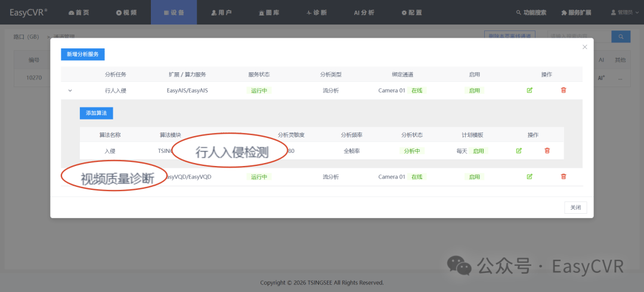Image resolution: width=644 pixels, height=292 pixels.
Task: Click the search input field
Action: point(580,36)
